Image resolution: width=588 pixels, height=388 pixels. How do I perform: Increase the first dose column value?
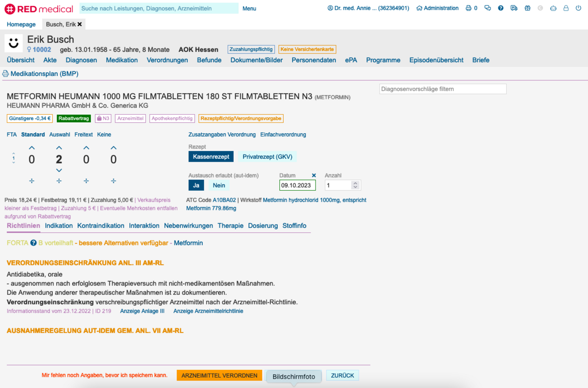[32, 147]
